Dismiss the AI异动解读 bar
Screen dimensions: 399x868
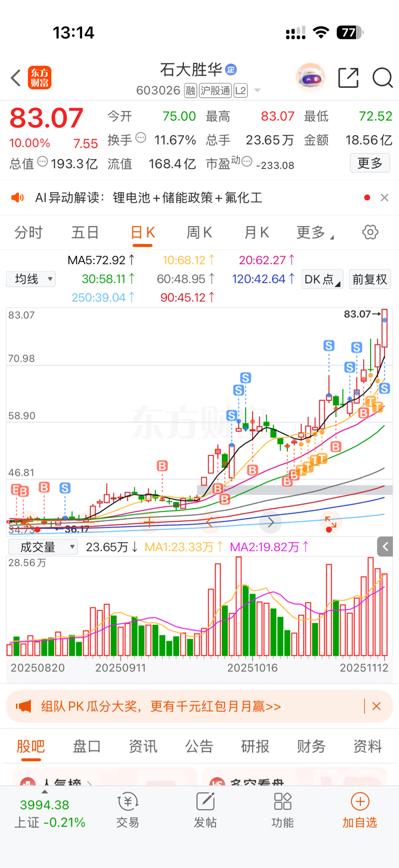pos(384,198)
